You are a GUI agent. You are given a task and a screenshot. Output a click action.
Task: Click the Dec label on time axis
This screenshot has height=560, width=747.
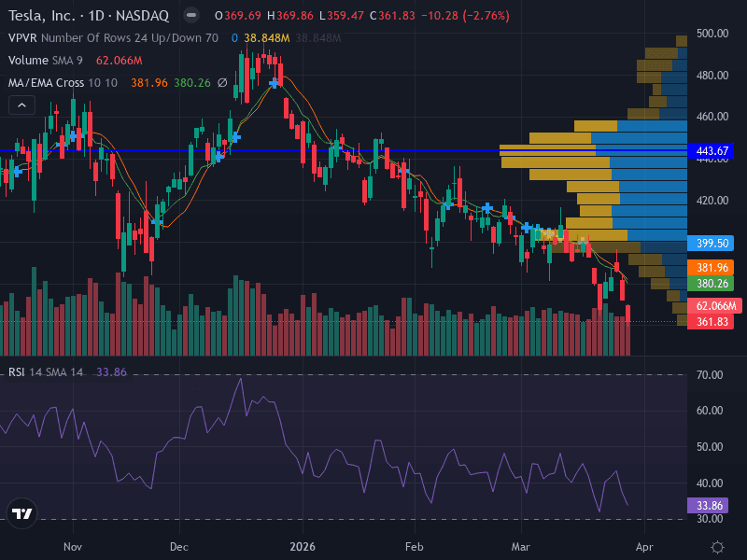click(x=179, y=547)
